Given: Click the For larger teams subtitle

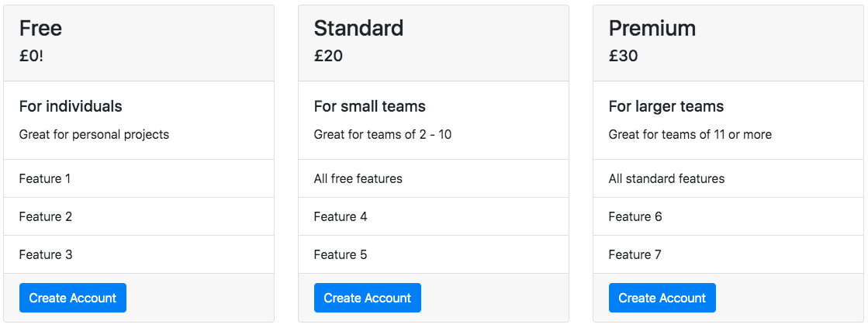Looking at the screenshot, I should tap(666, 106).
